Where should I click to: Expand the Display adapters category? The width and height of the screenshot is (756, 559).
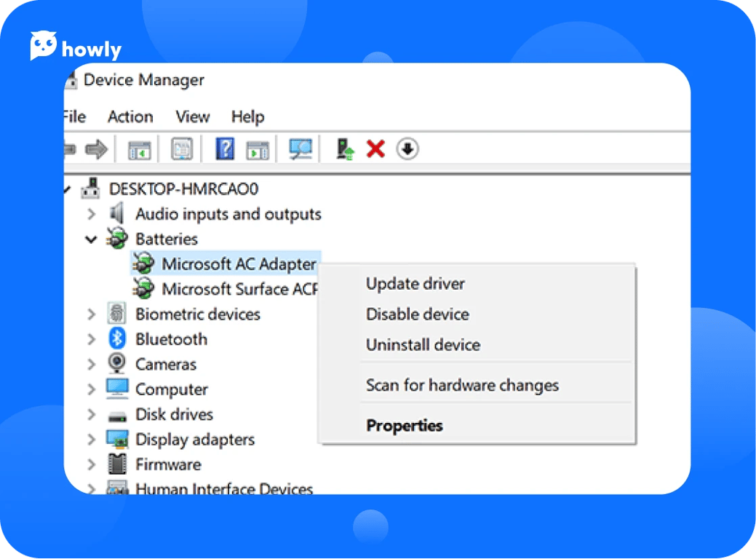point(92,439)
